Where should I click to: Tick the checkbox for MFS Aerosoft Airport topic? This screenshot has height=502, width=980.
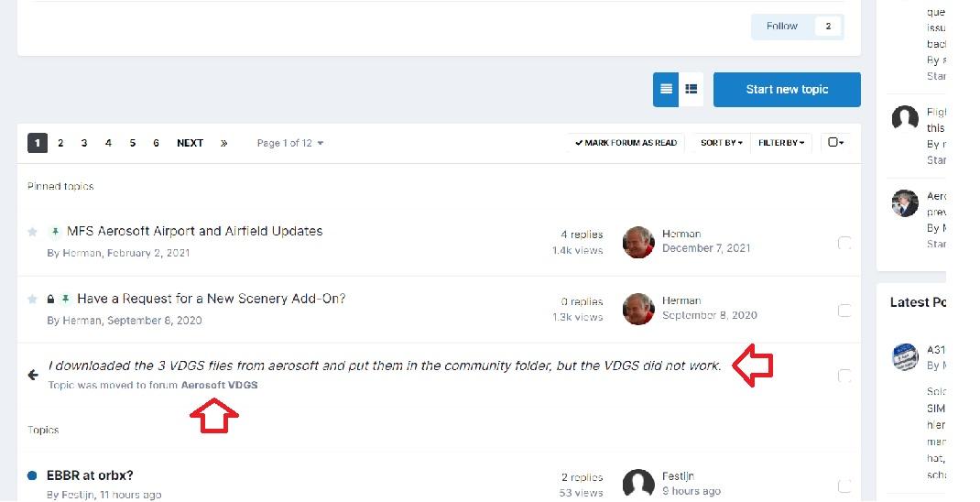point(844,243)
